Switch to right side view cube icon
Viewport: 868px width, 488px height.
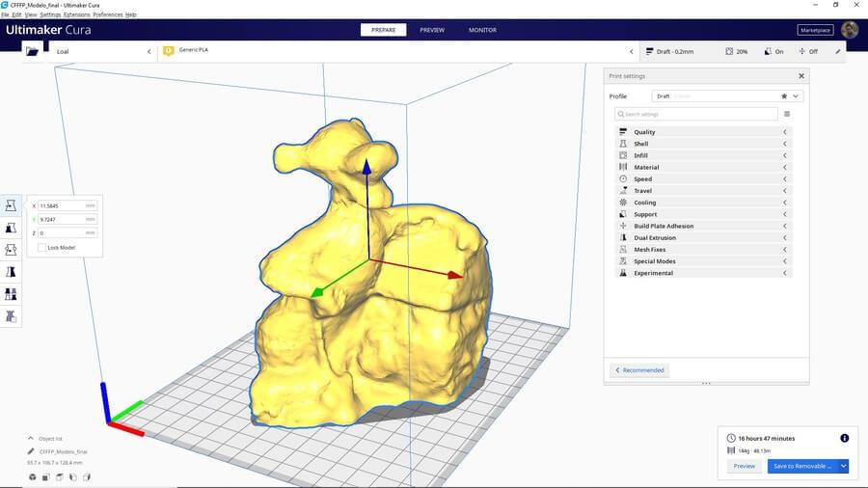tap(87, 477)
